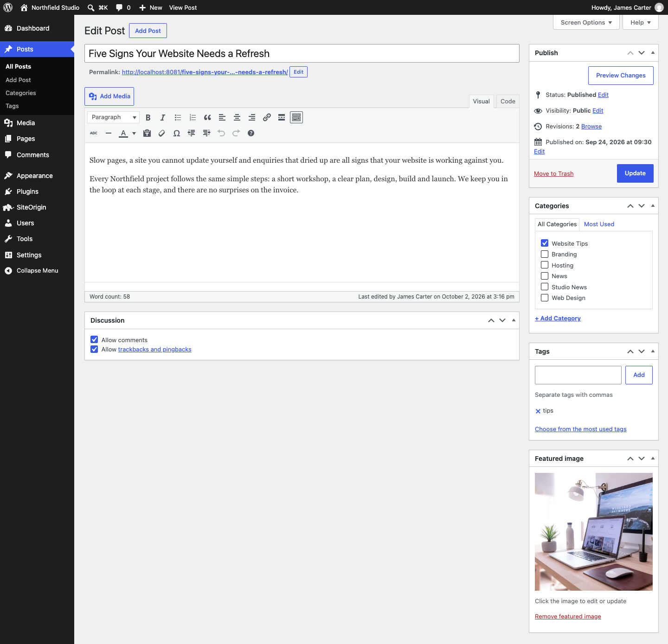Apply blockquote formatting
The image size is (668, 644).
(207, 117)
